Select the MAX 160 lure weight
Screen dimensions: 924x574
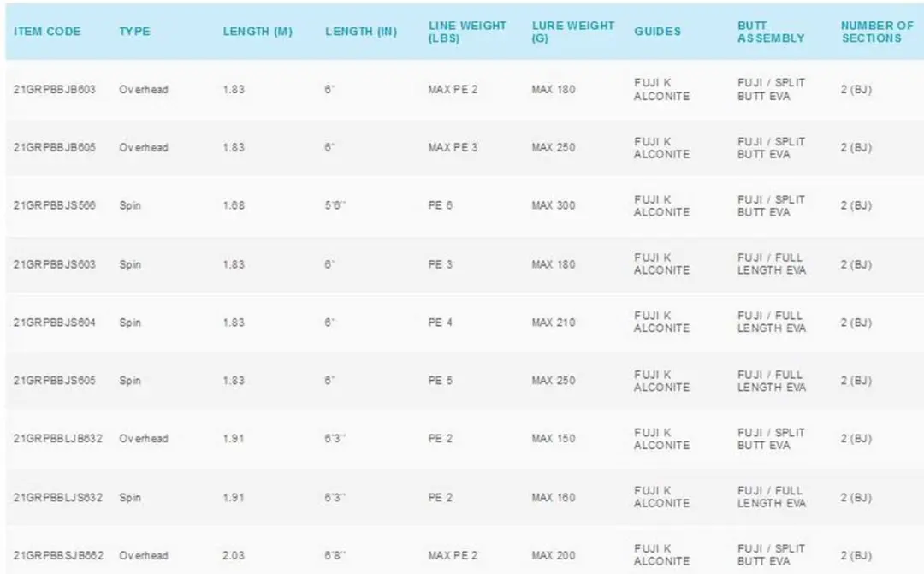click(554, 497)
